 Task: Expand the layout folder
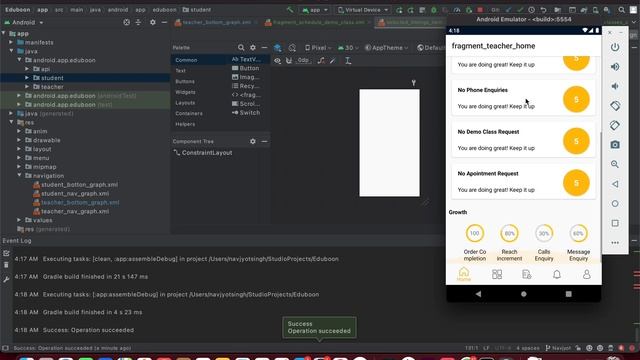coord(19,149)
